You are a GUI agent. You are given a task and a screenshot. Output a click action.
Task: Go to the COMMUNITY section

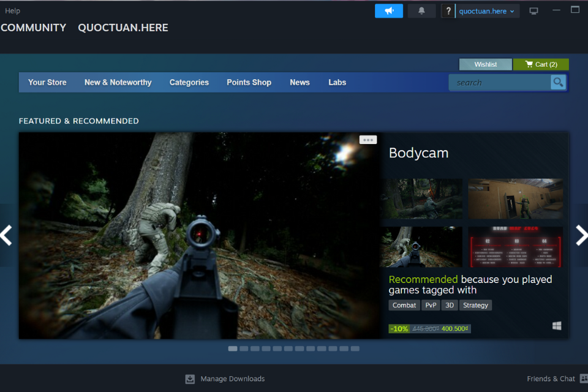click(x=33, y=28)
